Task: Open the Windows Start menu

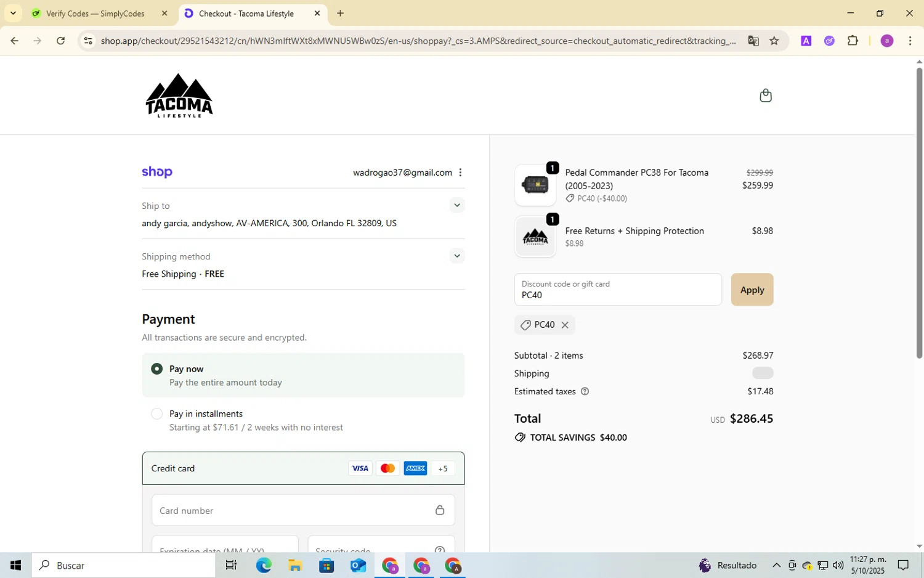Action: click(15, 565)
